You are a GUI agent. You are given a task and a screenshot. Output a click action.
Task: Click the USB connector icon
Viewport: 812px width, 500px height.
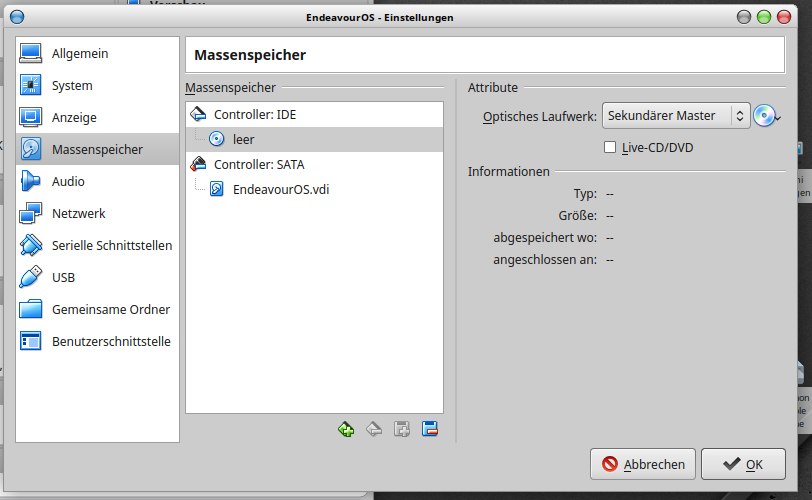[x=31, y=277]
